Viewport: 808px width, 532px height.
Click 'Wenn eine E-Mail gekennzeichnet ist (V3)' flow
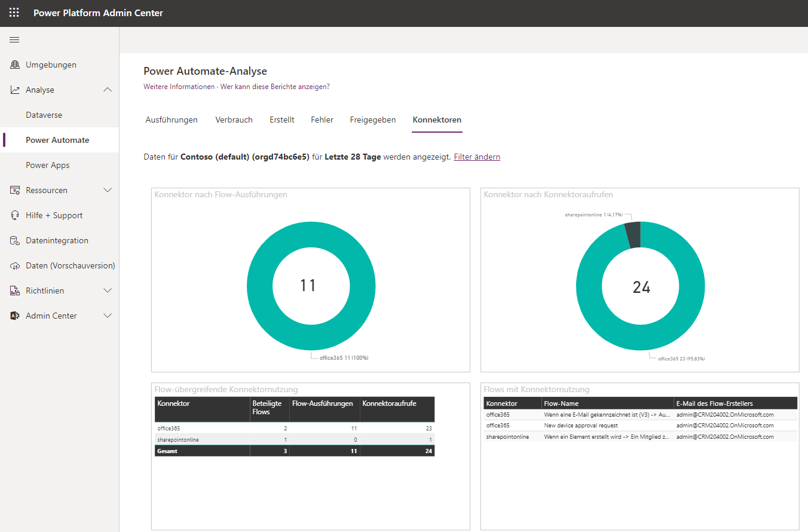click(x=641, y=414)
